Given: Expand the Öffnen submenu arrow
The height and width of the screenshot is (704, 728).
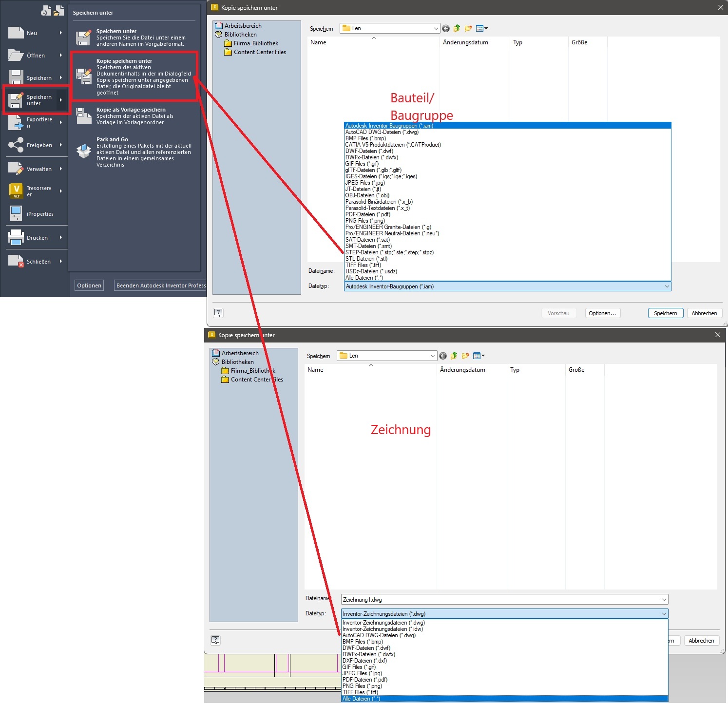Looking at the screenshot, I should 61,56.
